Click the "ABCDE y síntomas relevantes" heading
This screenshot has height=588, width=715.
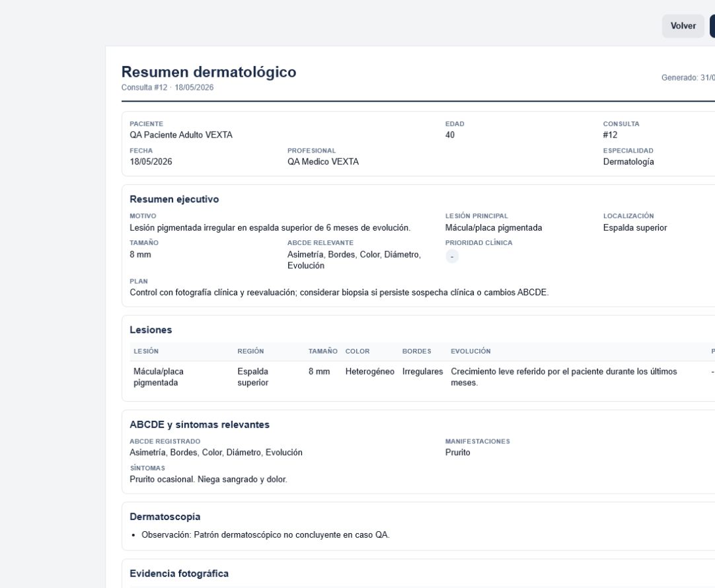[x=200, y=425]
